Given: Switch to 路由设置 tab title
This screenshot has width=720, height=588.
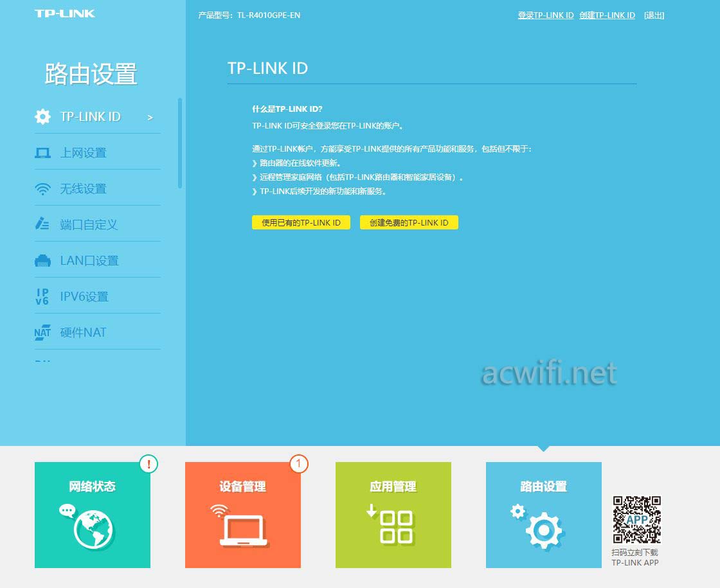Looking at the screenshot, I should coord(544,486).
